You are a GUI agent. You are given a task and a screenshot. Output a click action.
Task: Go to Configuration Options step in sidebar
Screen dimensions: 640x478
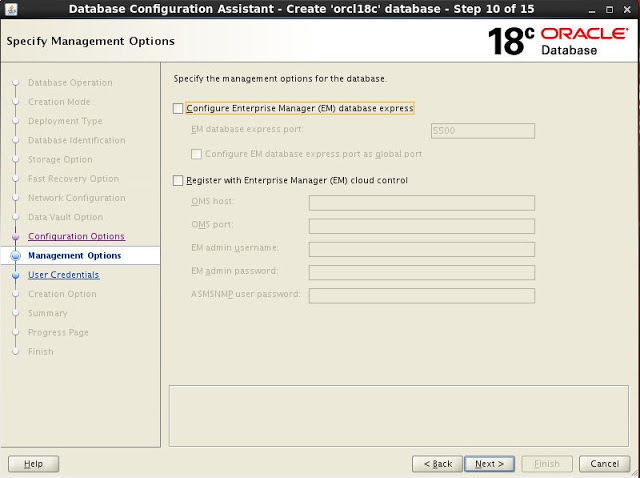76,237
